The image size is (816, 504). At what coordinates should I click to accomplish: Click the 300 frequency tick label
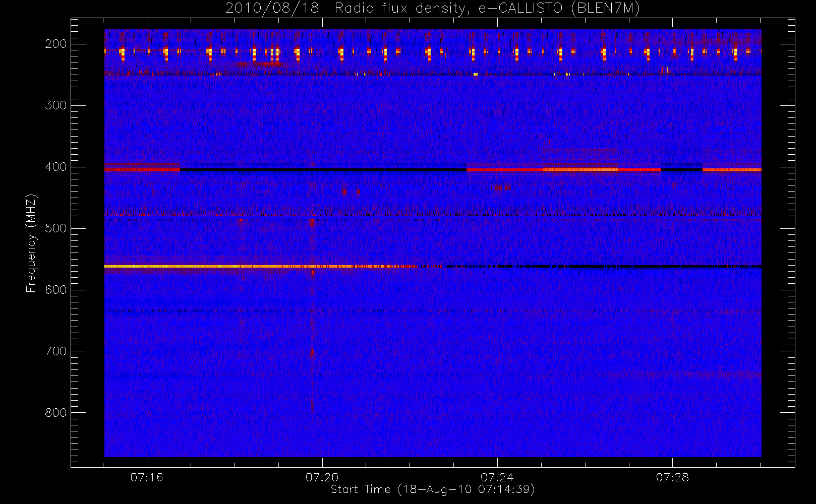tap(56, 105)
